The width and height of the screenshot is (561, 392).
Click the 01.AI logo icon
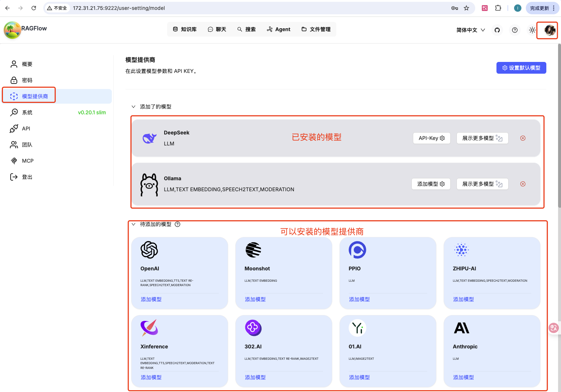click(x=357, y=328)
